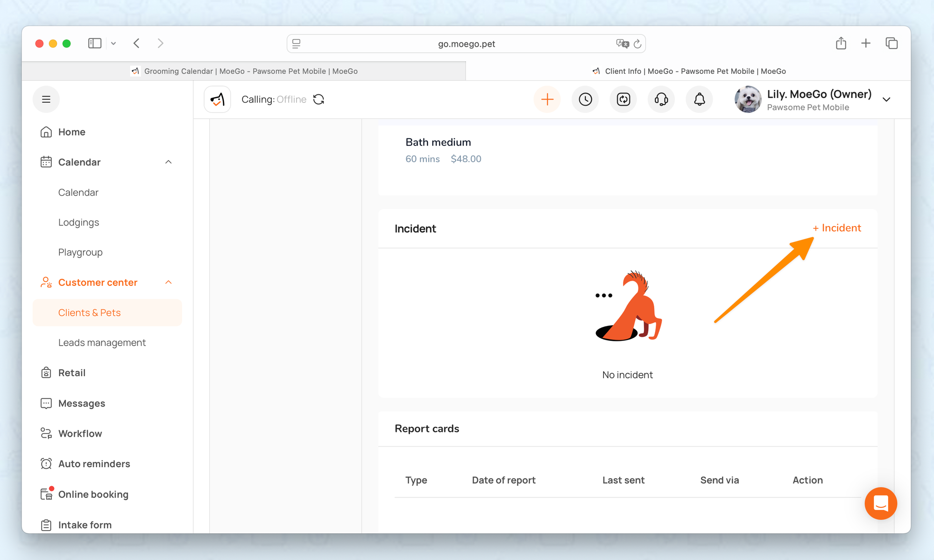The image size is (934, 560).
Task: Click MoeGo logo icon in header
Action: pos(218,99)
